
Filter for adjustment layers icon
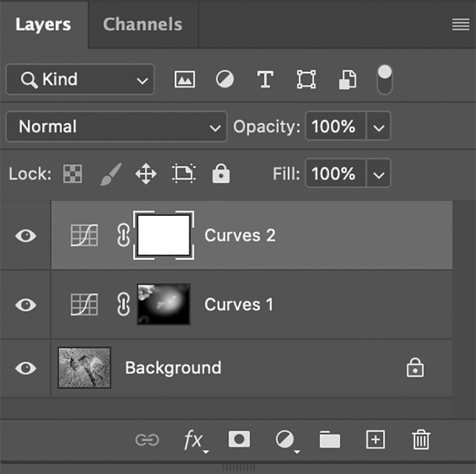tap(225, 80)
